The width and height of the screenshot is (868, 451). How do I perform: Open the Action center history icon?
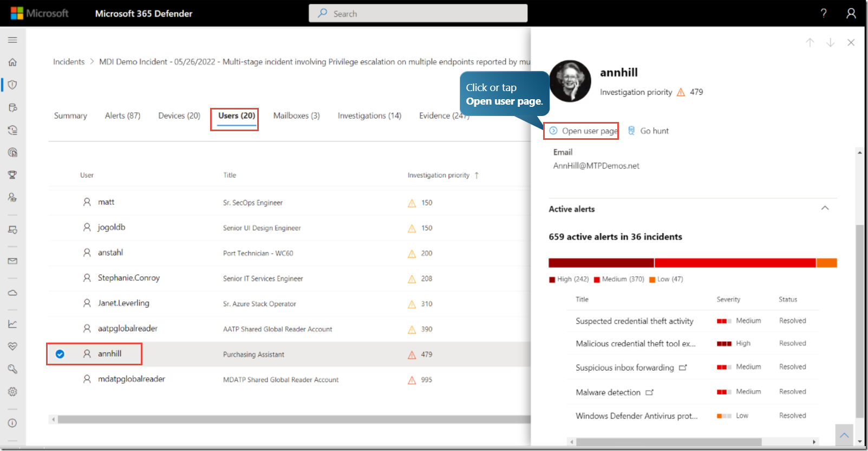(x=12, y=130)
